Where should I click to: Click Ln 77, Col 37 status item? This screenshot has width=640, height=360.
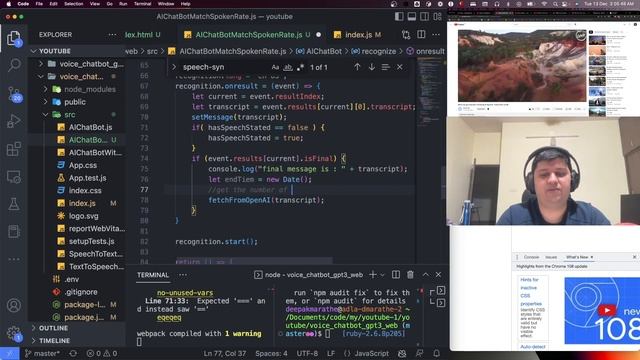click(224, 353)
